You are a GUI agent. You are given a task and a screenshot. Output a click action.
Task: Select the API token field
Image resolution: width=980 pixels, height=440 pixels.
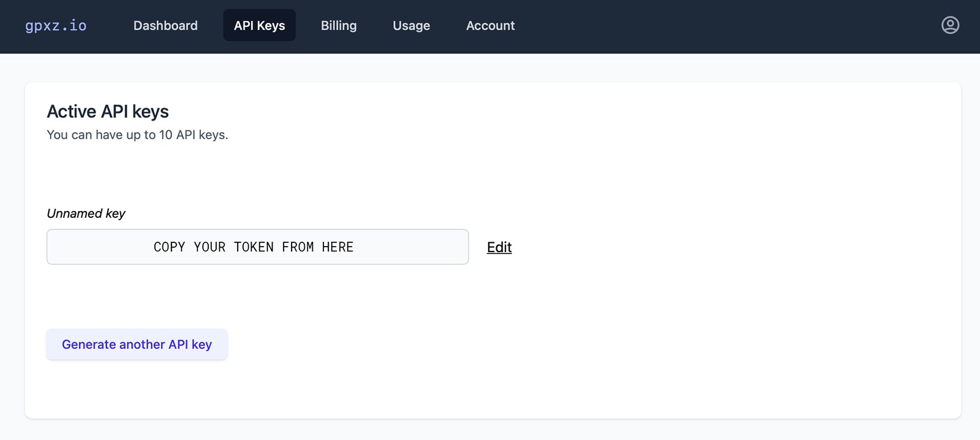click(x=258, y=247)
